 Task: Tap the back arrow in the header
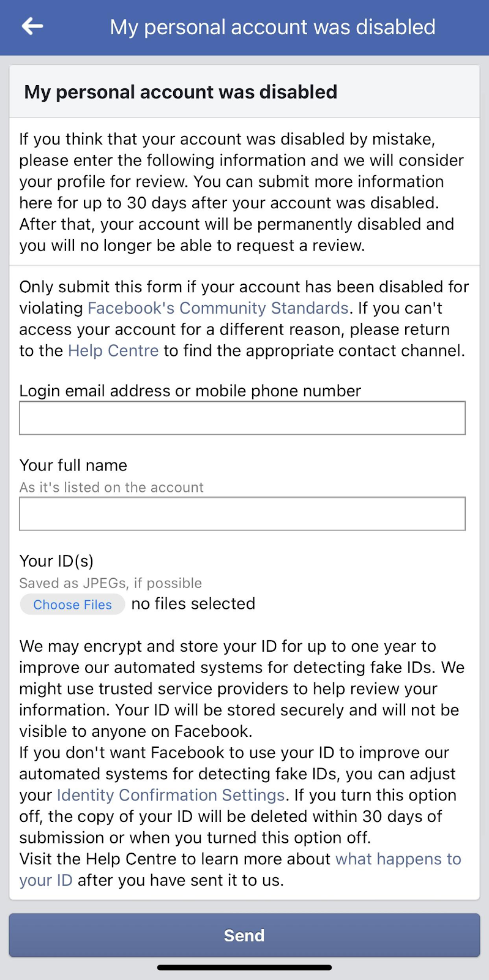coord(32,26)
